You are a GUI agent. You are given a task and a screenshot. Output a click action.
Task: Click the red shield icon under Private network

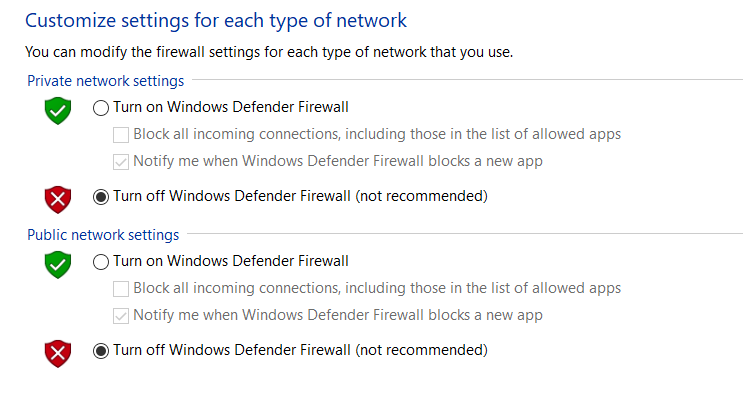pos(59,199)
